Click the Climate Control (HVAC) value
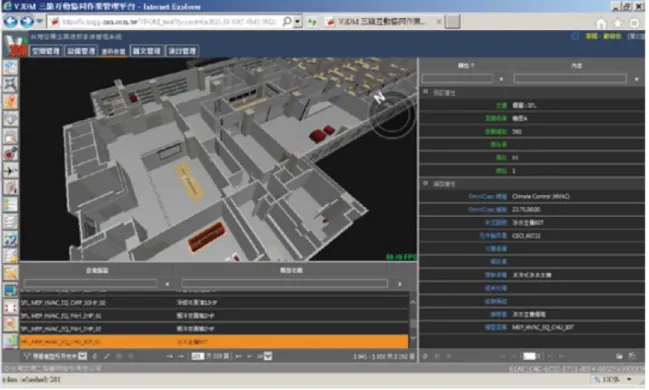The image size is (649, 390). pyautogui.click(x=541, y=196)
